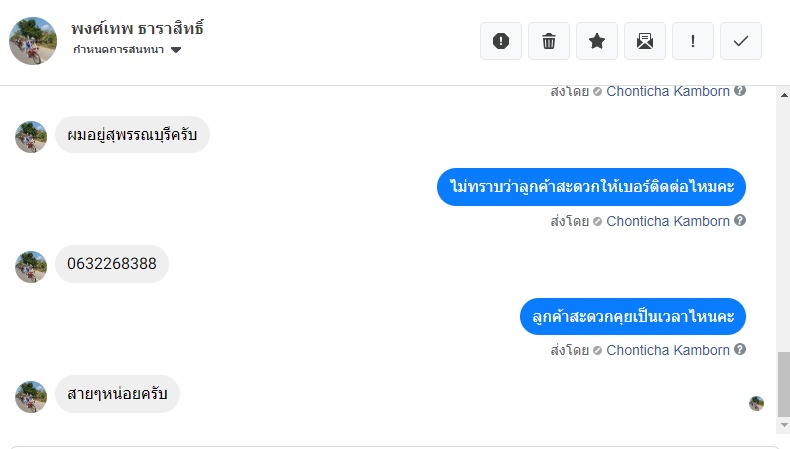The width and height of the screenshot is (790, 449).
Task: Click the scrollbar up arrow
Action: tap(783, 95)
